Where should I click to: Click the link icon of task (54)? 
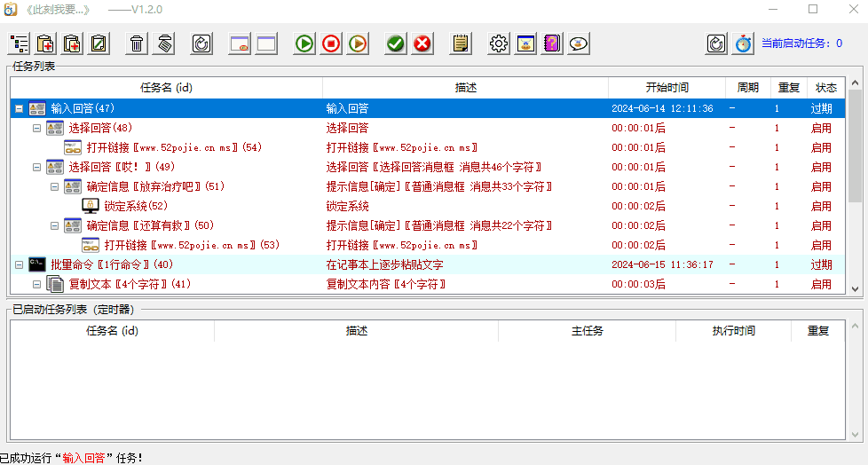pyautogui.click(x=73, y=148)
